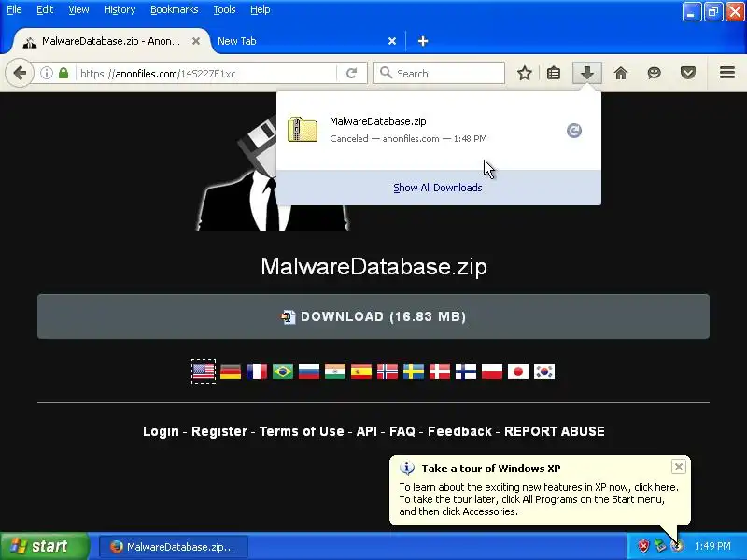This screenshot has width=747, height=560.
Task: Select the Polish flag language
Action: tap(492, 371)
